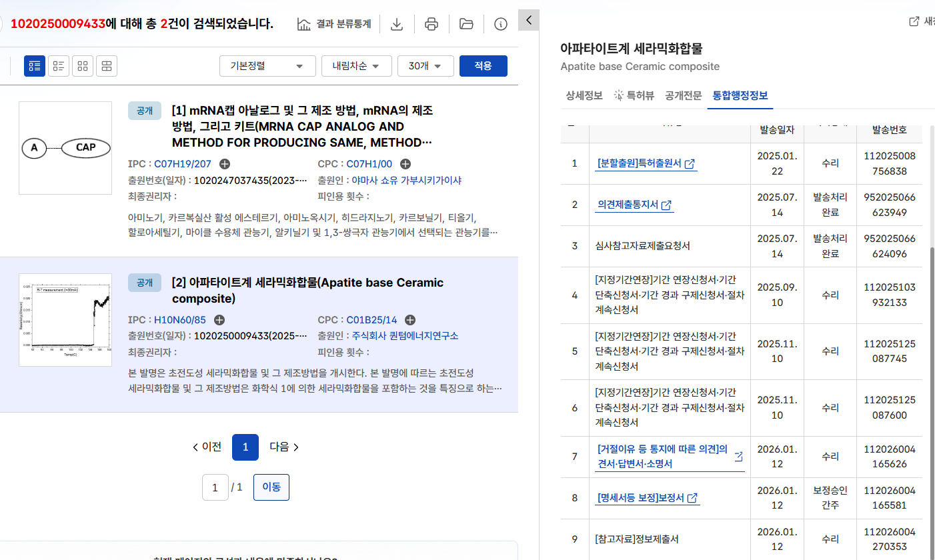Select the detailed list view mode
935x560 pixels.
[x=34, y=65]
